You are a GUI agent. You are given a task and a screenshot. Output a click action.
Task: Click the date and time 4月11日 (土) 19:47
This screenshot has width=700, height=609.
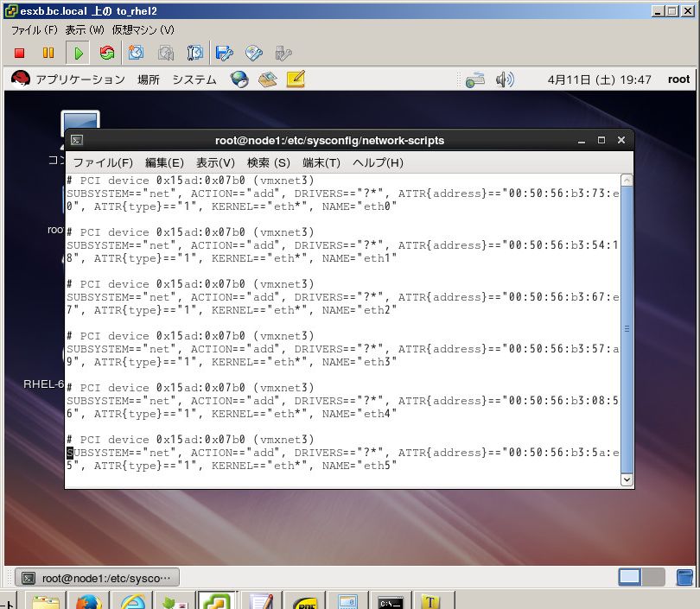pos(599,79)
